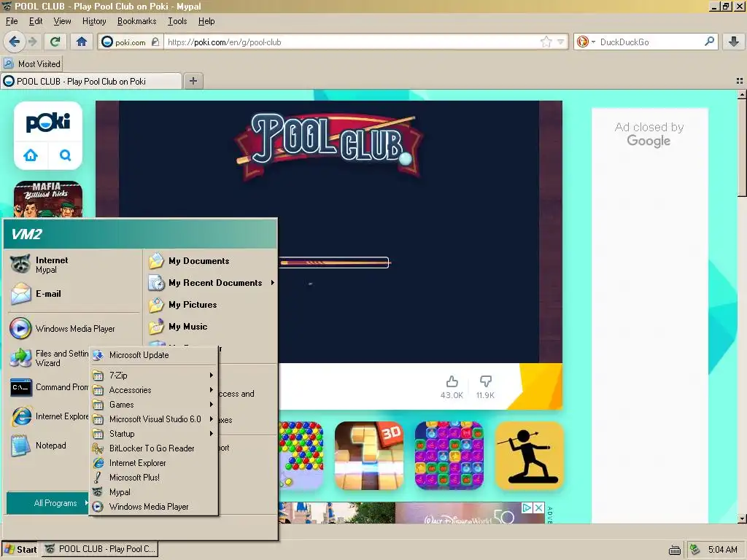Open the stickman spear thrower game thumbnail
This screenshot has height=560, width=747.
tap(530, 455)
